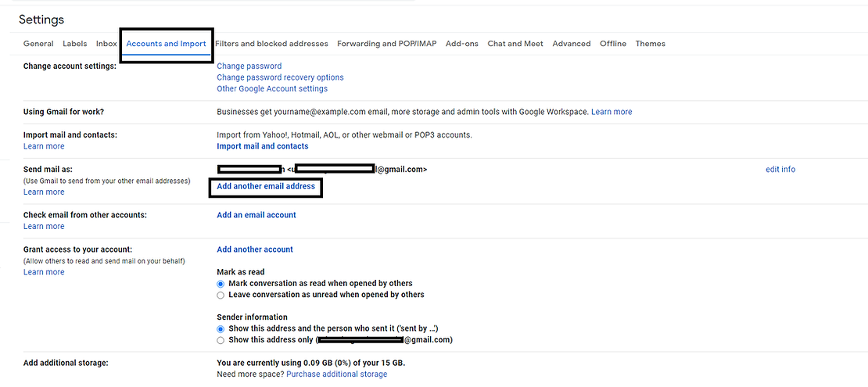Open Change password recovery options
The height and width of the screenshot is (387, 868).
click(x=280, y=77)
